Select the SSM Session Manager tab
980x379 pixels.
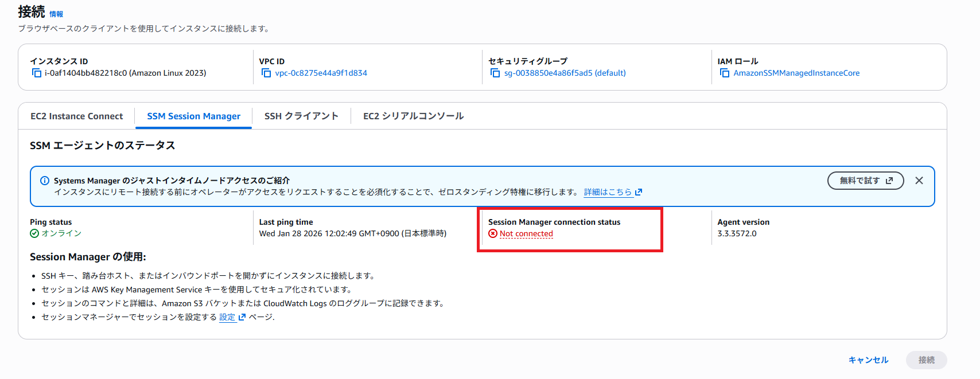pos(193,116)
